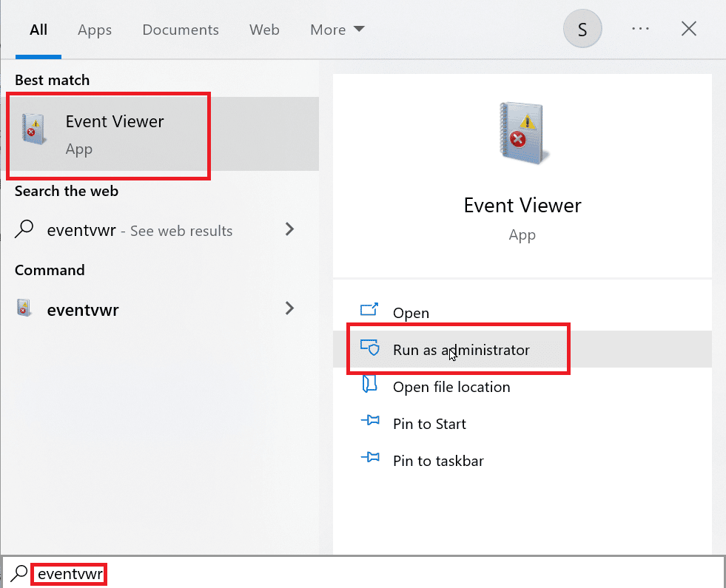Choose Pin to taskbar

point(522,461)
